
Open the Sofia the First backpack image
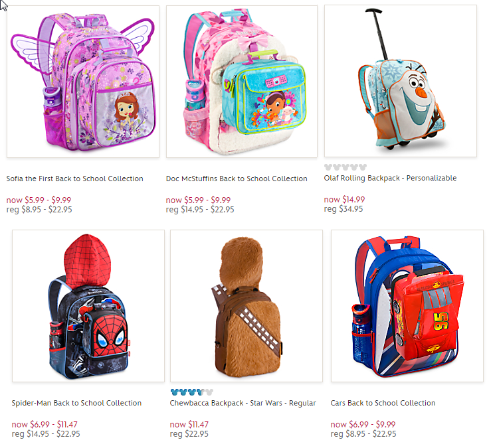(83, 82)
